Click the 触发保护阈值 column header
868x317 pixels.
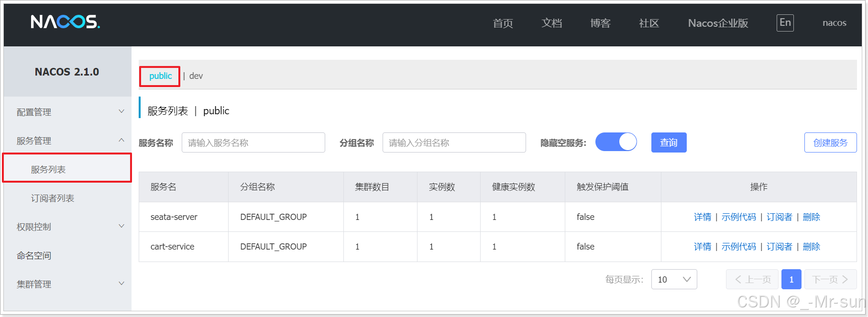(x=613, y=187)
